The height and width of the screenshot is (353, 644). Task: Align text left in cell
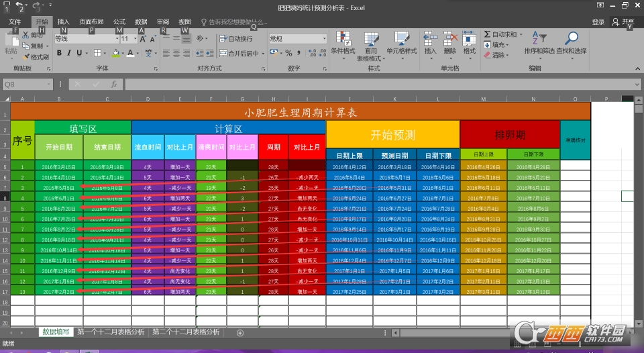pos(166,53)
